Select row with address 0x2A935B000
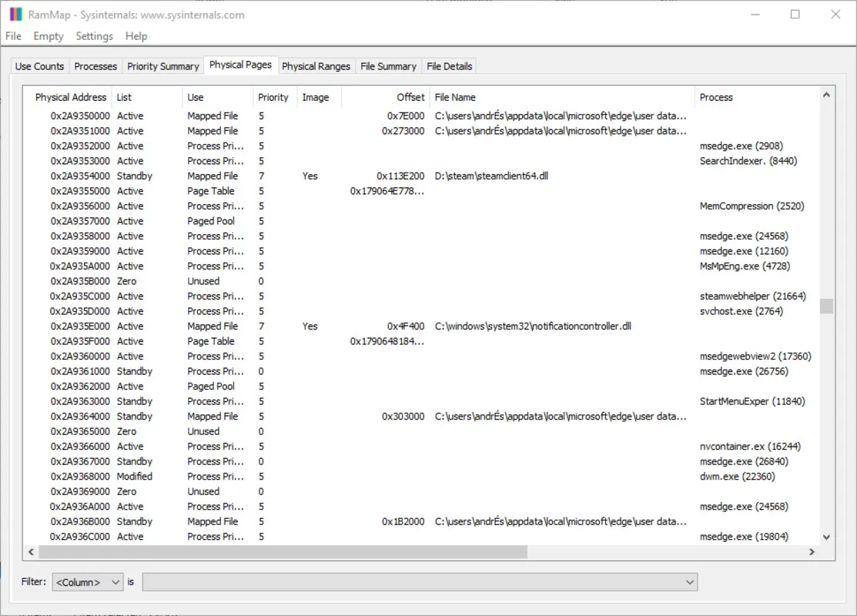The width and height of the screenshot is (857, 616). [421, 282]
